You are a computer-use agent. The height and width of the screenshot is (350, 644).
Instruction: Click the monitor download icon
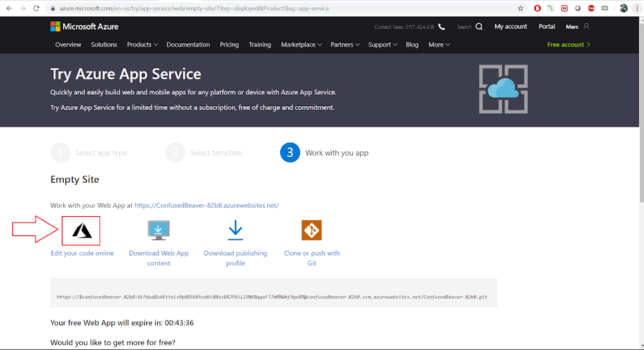click(158, 230)
